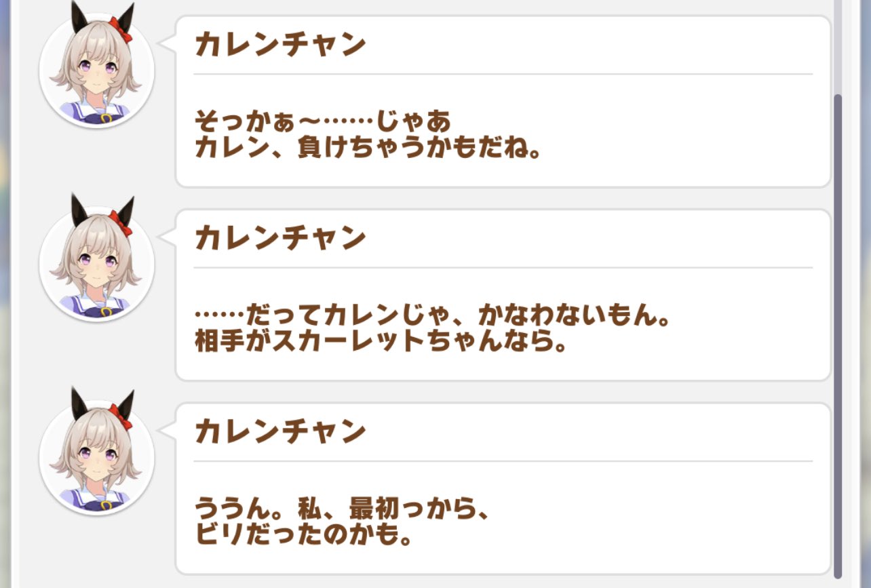
Task: Select the カレンチャン name above 'ううん。私' line
Action: click(x=280, y=433)
